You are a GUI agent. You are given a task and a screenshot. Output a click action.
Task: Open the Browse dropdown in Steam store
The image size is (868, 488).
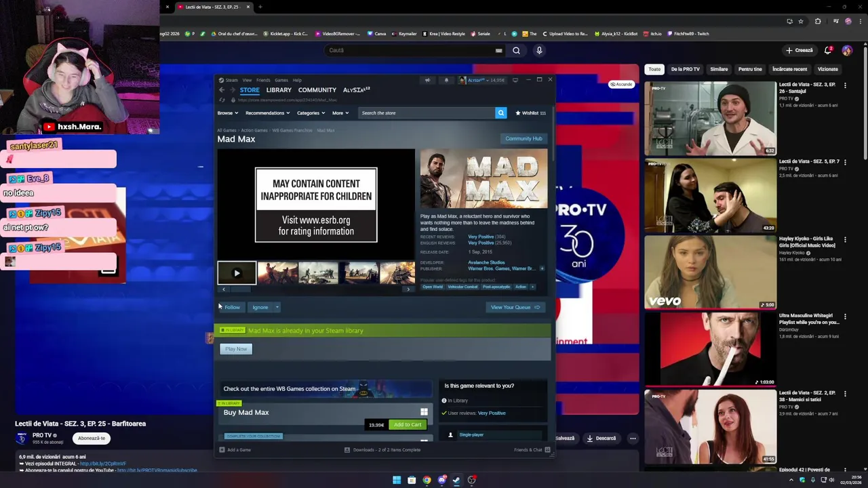[x=227, y=113]
